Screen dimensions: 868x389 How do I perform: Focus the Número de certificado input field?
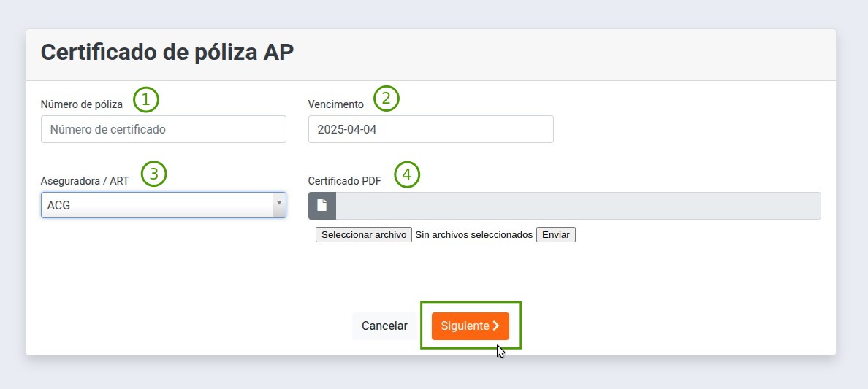[163, 129]
